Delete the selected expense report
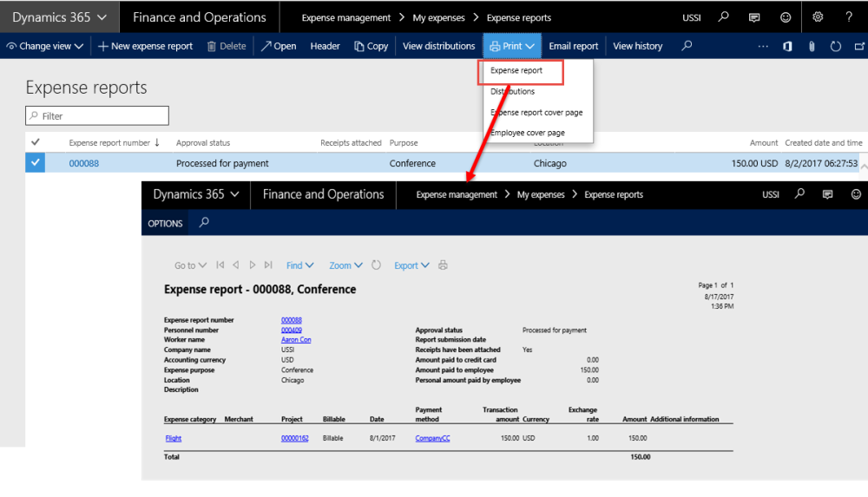This screenshot has width=868, height=497. tap(227, 46)
